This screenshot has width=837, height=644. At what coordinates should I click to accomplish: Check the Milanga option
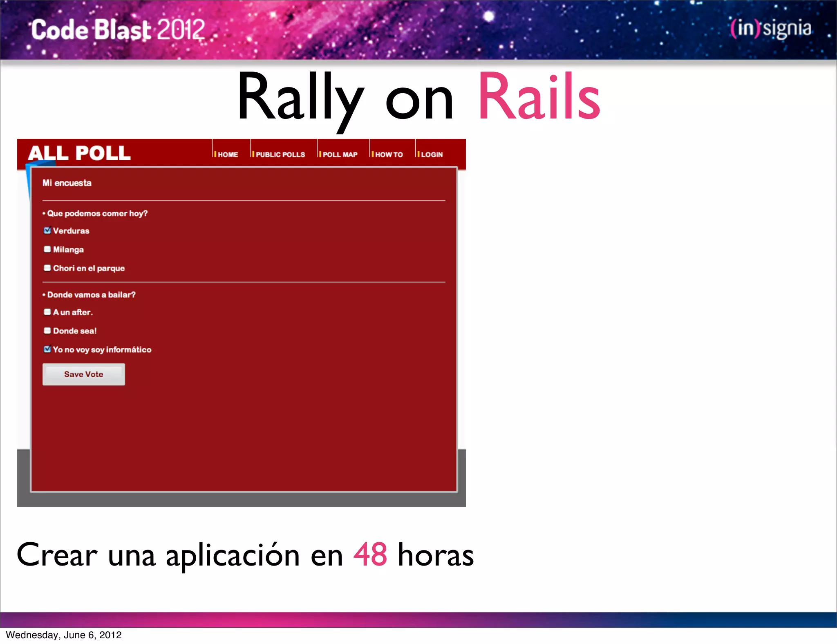coord(47,249)
